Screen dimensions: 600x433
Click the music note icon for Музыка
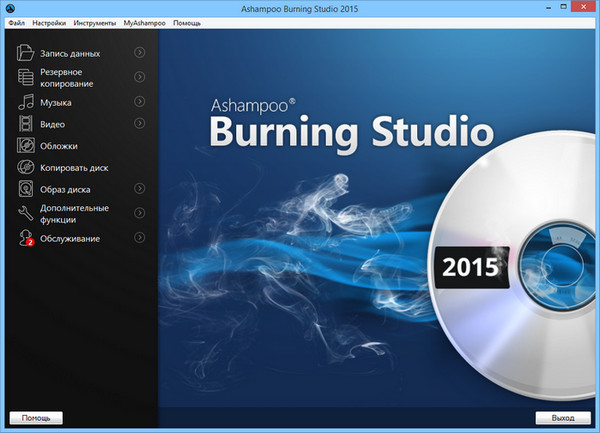pos(26,102)
